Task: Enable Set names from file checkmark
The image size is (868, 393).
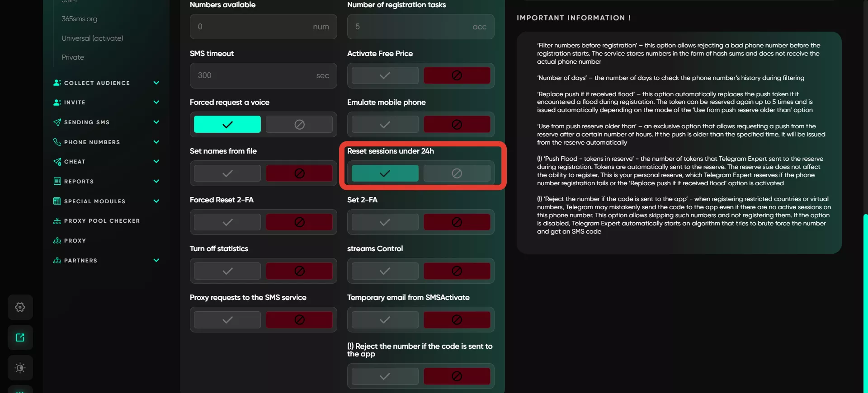Action: click(x=227, y=173)
